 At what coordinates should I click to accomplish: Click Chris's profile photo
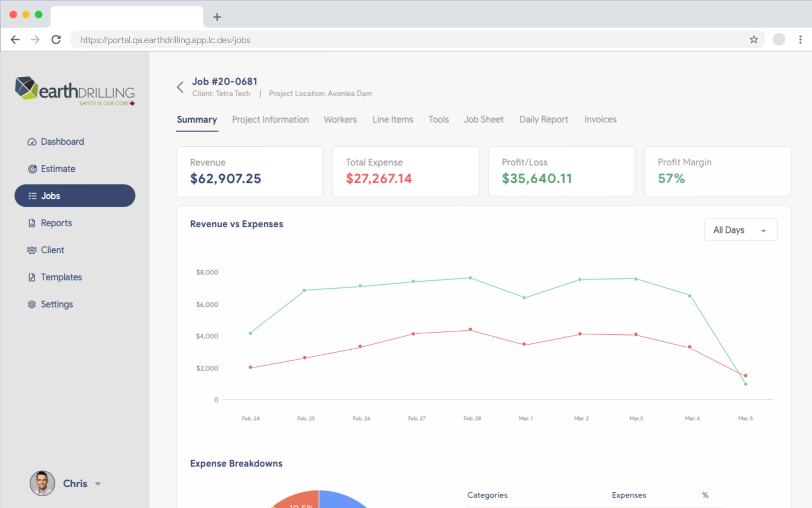point(42,483)
